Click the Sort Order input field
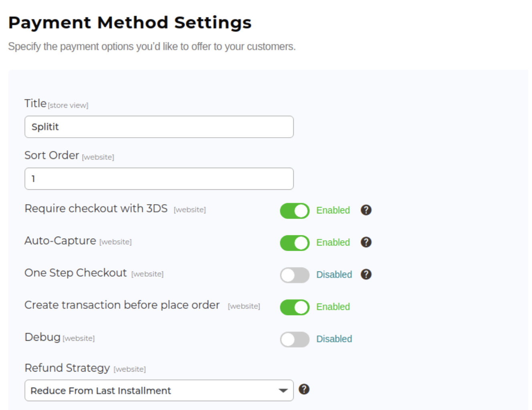 click(x=159, y=179)
